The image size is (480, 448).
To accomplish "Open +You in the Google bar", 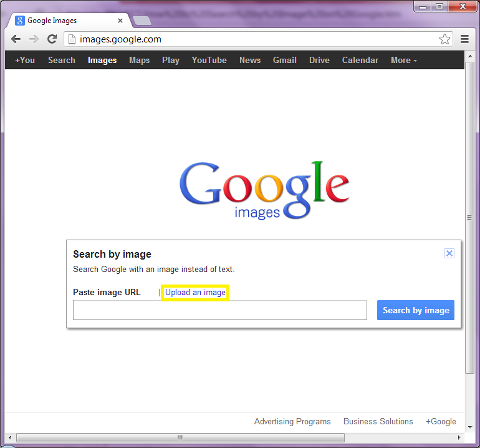I will [25, 60].
